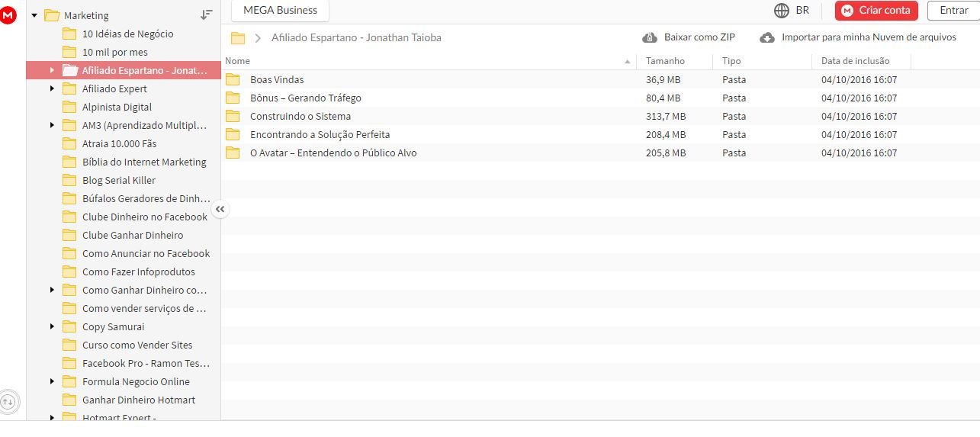Screen dimensions: 980x437
Task: Click the Construindo o Sistema row name
Action: click(300, 116)
